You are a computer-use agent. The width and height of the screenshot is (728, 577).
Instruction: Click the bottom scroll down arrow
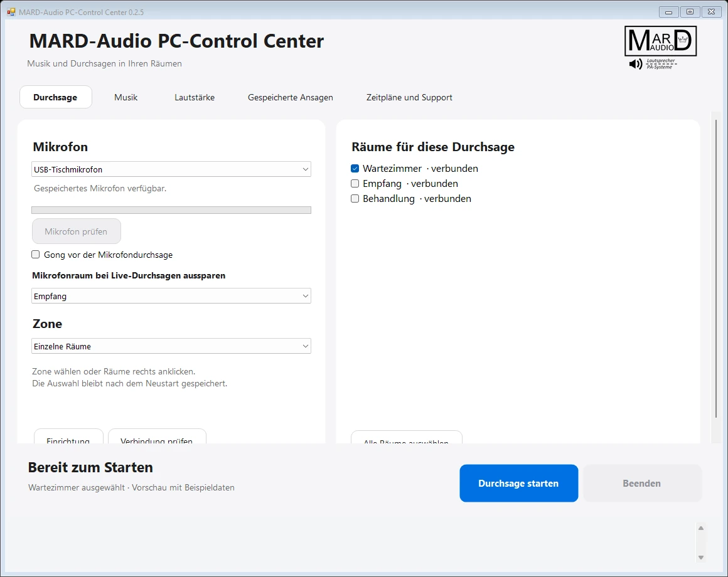[x=701, y=558]
